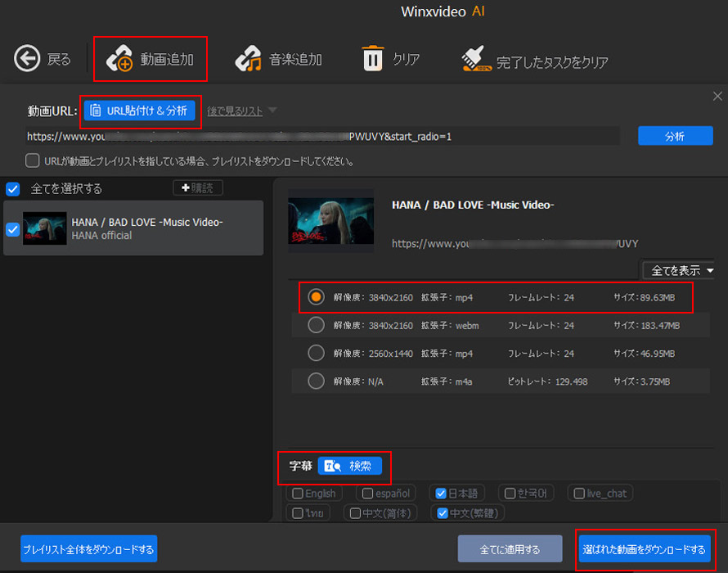The height and width of the screenshot is (573, 728).
Task: Click the 分析 analyze button
Action: (x=674, y=136)
